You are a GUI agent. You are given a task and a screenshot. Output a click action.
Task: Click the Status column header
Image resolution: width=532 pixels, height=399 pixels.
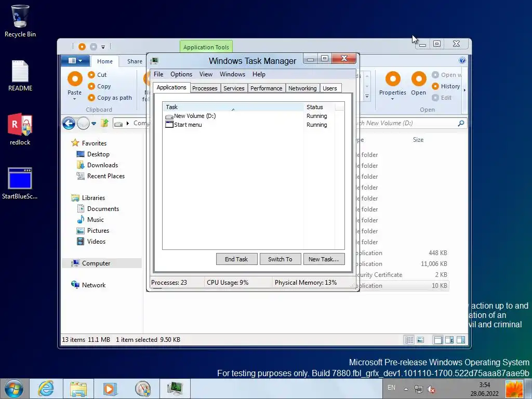(320, 107)
